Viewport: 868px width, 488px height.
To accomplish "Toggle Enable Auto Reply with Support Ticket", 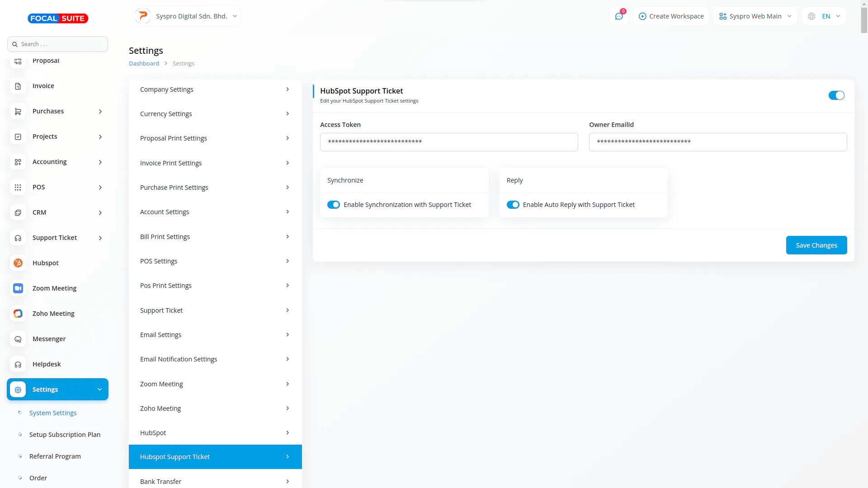I will pyautogui.click(x=513, y=205).
